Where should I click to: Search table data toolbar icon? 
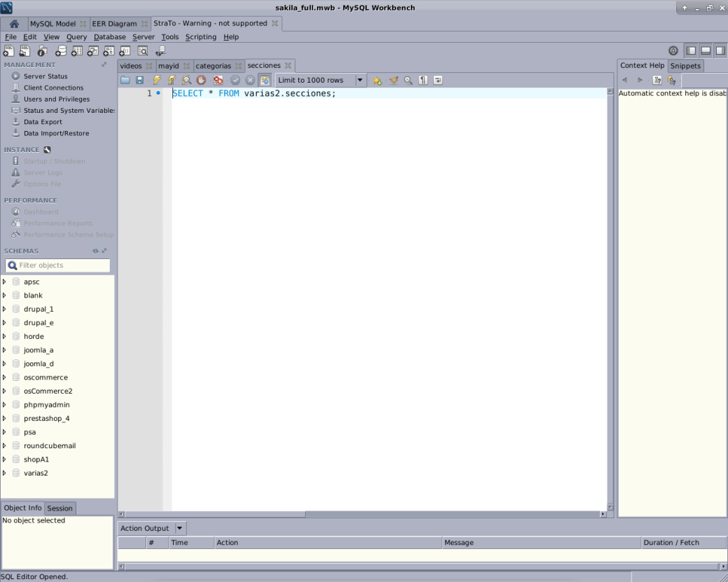[x=143, y=51]
